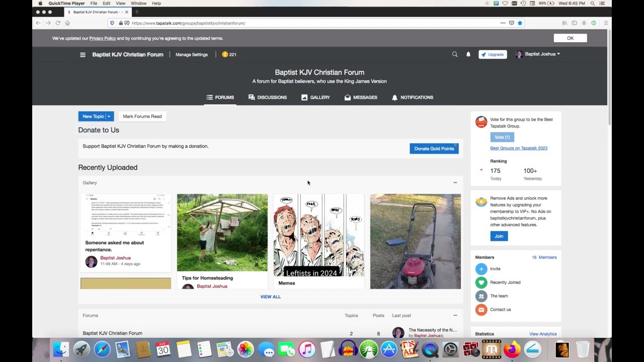
Task: Open the repentance screenshot thumbnail in the gallery
Action: [126, 215]
